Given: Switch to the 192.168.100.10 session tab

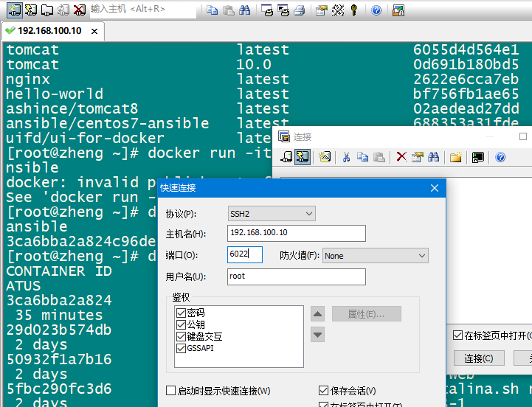Looking at the screenshot, I should click(49, 31).
